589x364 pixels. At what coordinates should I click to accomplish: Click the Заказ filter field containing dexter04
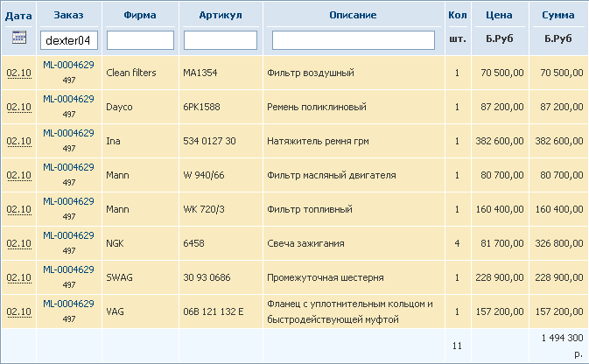click(x=69, y=40)
